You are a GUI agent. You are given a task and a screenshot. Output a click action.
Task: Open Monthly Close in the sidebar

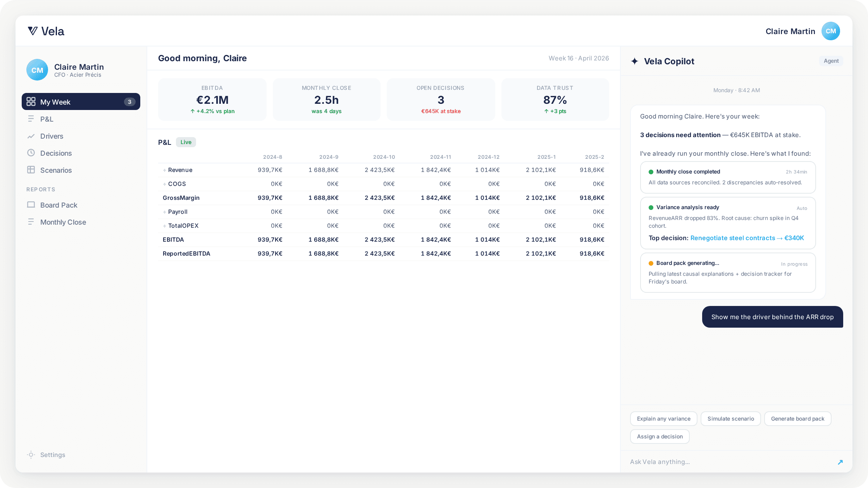tap(63, 222)
